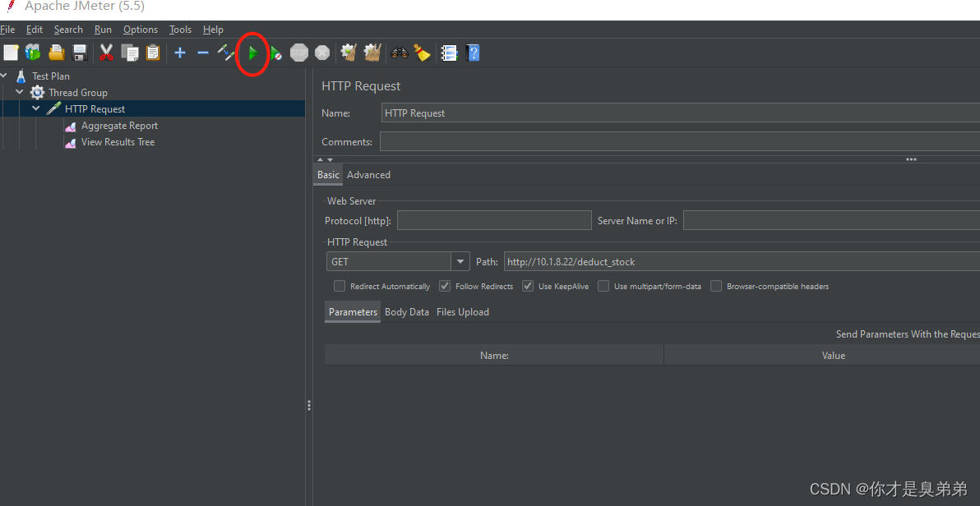Open Search with the binoculars icon
Viewport: 980px width, 506px height.
click(x=400, y=53)
